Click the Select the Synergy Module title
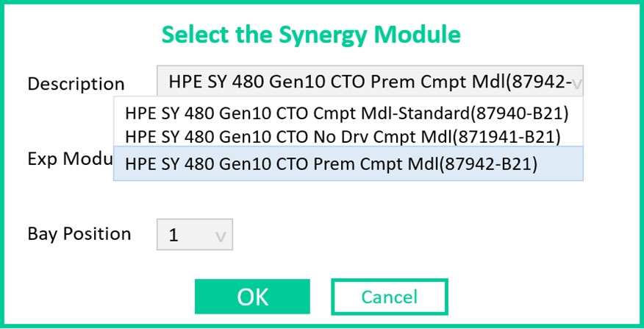Image resolution: width=644 pixels, height=329 pixels. [x=311, y=34]
